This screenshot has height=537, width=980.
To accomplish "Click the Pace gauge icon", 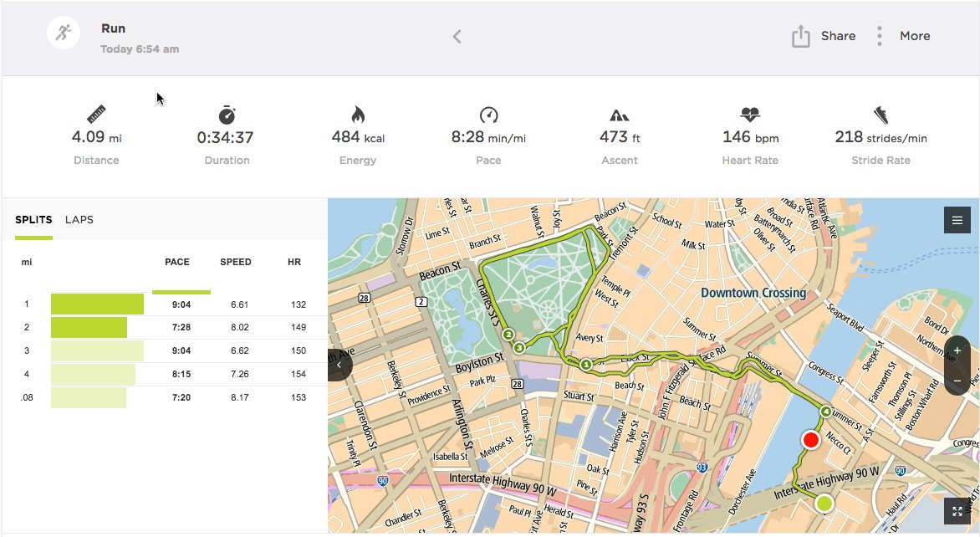I will [488, 114].
